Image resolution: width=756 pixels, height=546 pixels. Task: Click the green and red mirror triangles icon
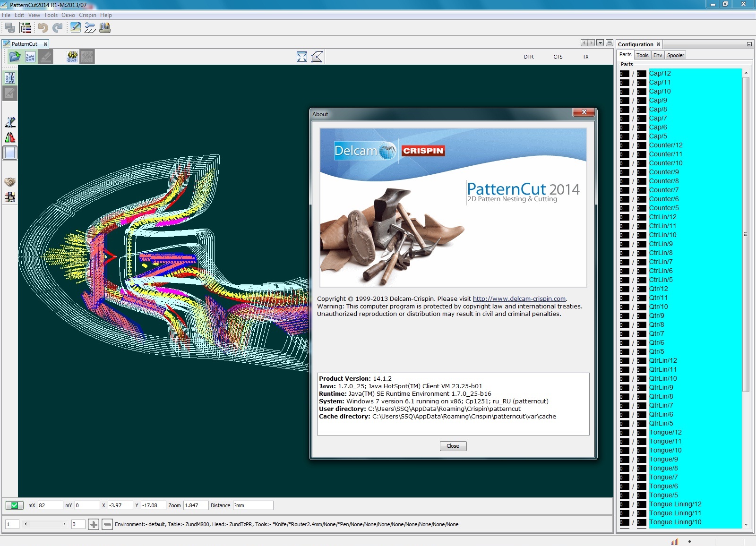pos(10,137)
